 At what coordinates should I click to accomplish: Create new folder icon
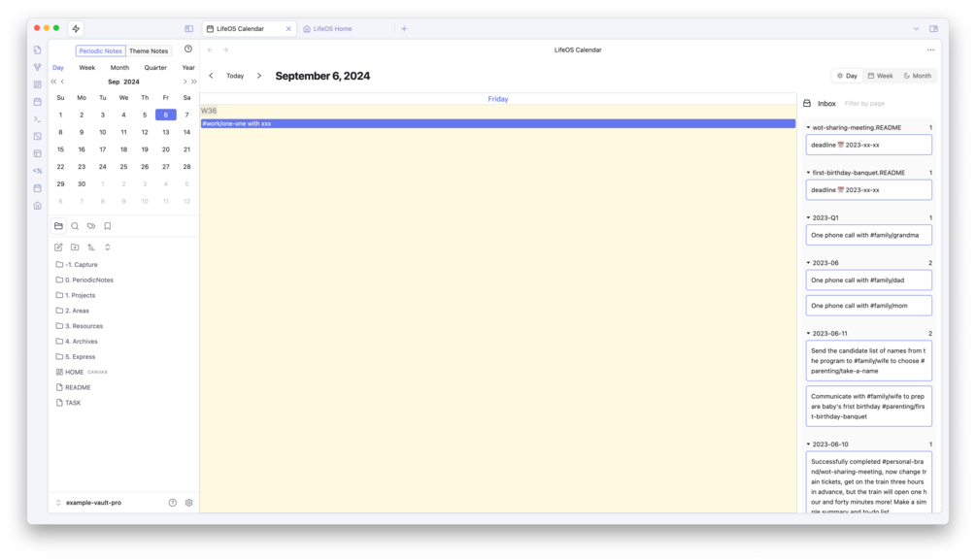point(75,247)
